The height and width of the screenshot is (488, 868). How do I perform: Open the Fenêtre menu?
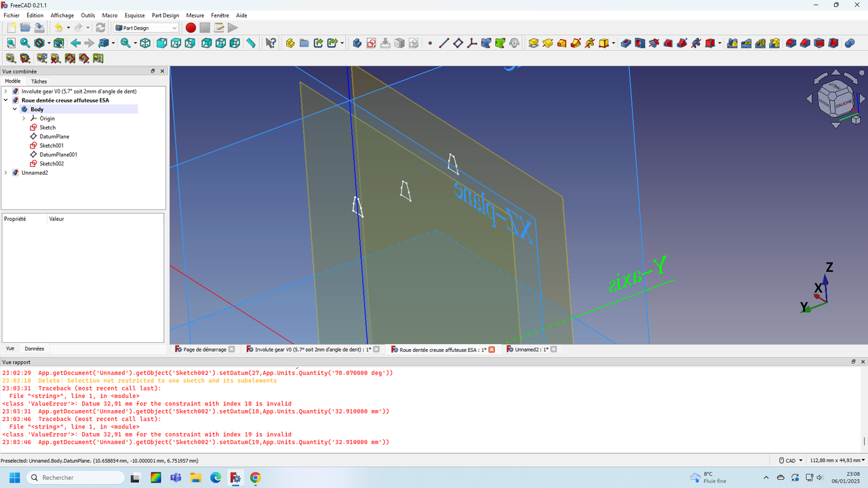click(x=220, y=15)
